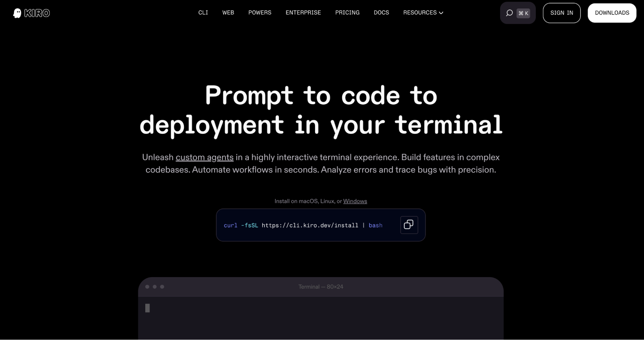Click the terminal cursor block
This screenshot has height=340, width=644.
click(x=148, y=308)
